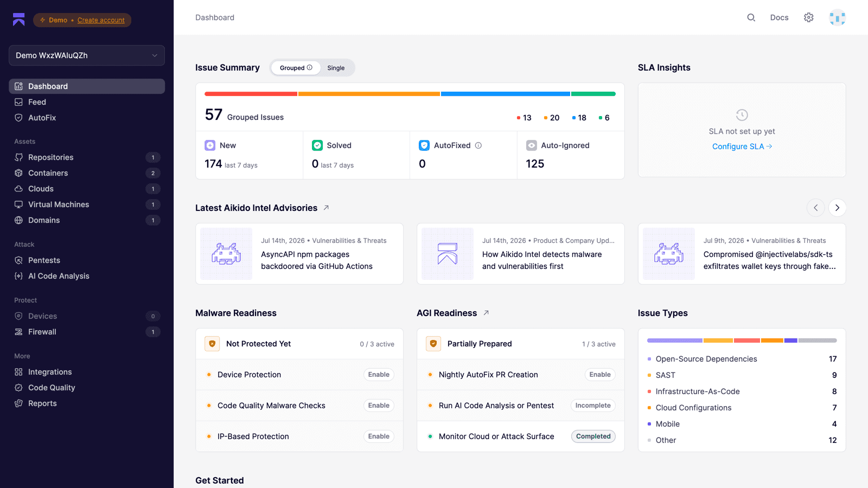Click the Auto-Ignored eye icon
Screen dimensions: 868x488
point(532,145)
